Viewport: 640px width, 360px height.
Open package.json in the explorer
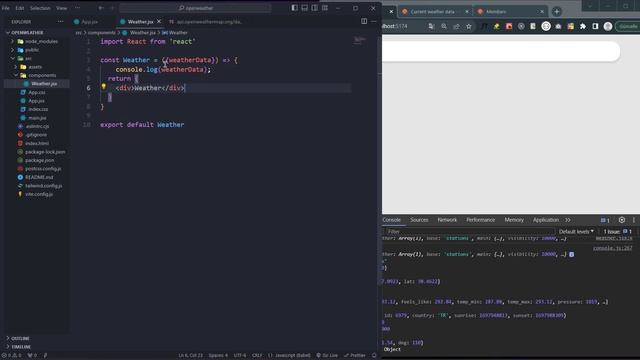coord(40,160)
